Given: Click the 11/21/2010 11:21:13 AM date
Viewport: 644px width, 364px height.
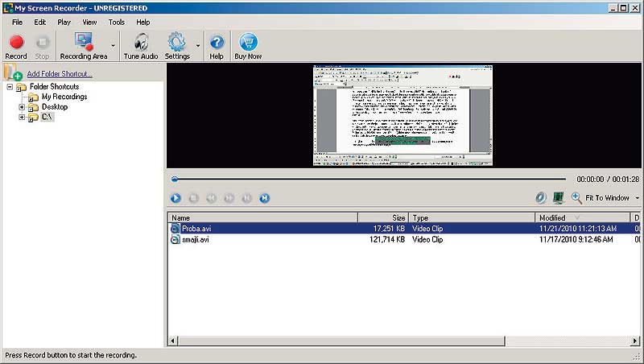Looking at the screenshot, I should click(578, 229).
